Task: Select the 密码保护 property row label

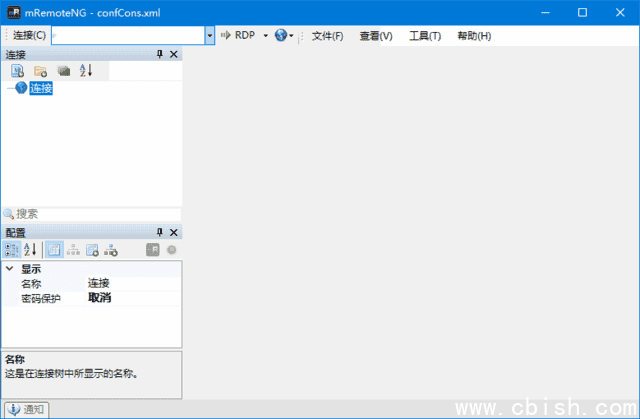Action: [41, 299]
